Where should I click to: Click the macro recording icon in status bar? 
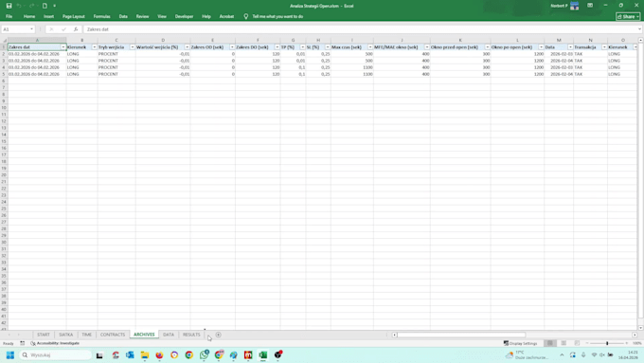click(22, 343)
